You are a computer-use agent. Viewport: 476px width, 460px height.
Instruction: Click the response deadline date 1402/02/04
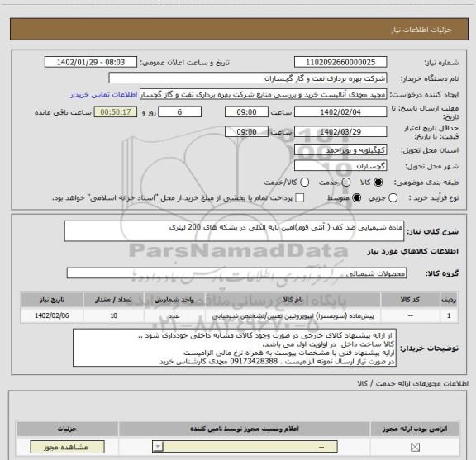[x=340, y=112]
